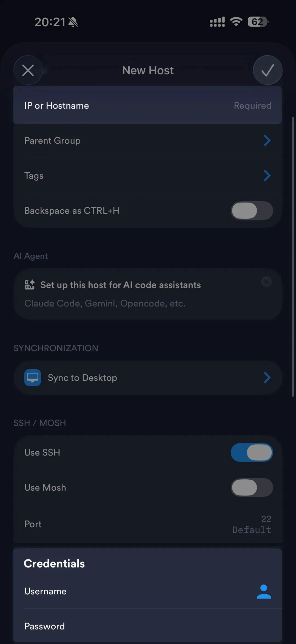Tap the Sync to Desktop monitor icon
This screenshot has width=296, height=644.
point(33,378)
